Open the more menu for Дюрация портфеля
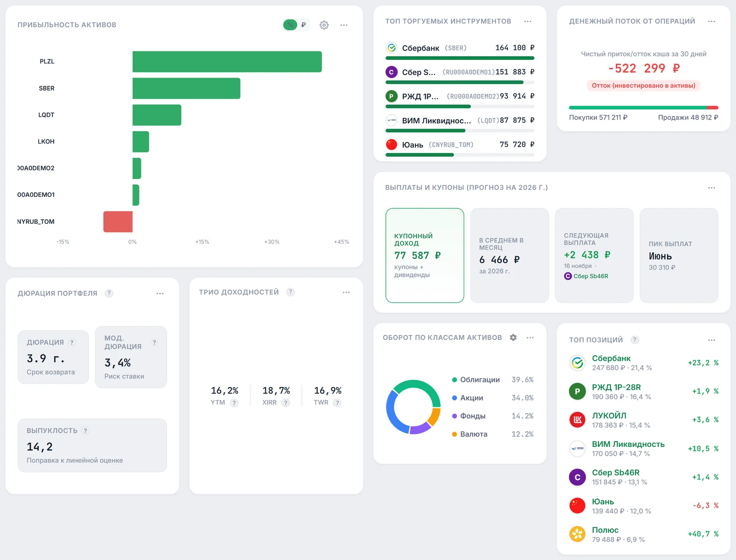The image size is (736, 560). pyautogui.click(x=160, y=293)
